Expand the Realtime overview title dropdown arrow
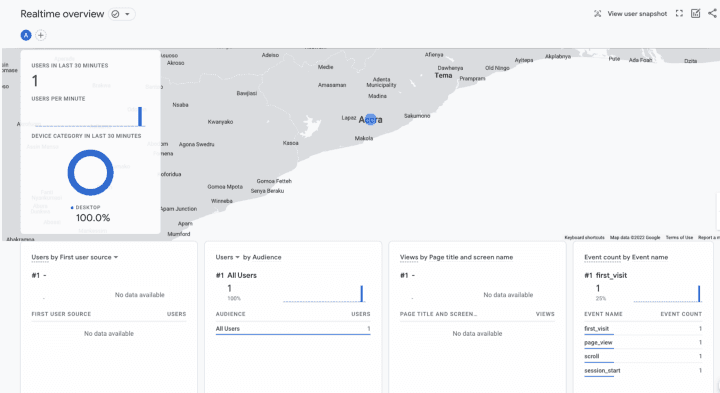The image size is (720, 393). tap(127, 14)
